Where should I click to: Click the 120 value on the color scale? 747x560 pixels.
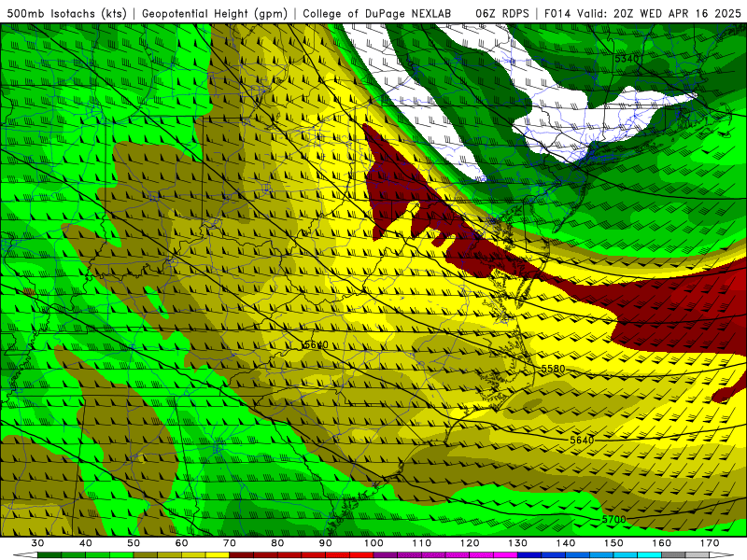coord(470,543)
